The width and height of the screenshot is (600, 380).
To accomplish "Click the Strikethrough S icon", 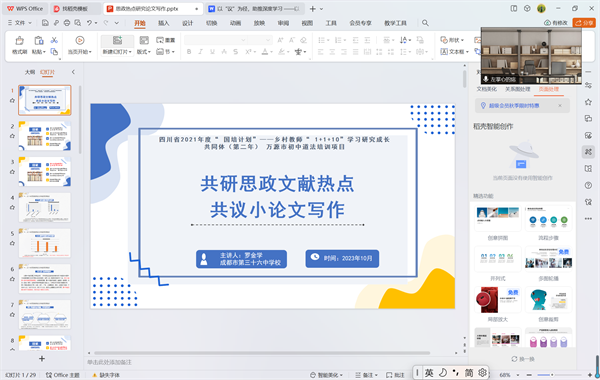I will pos(236,52).
